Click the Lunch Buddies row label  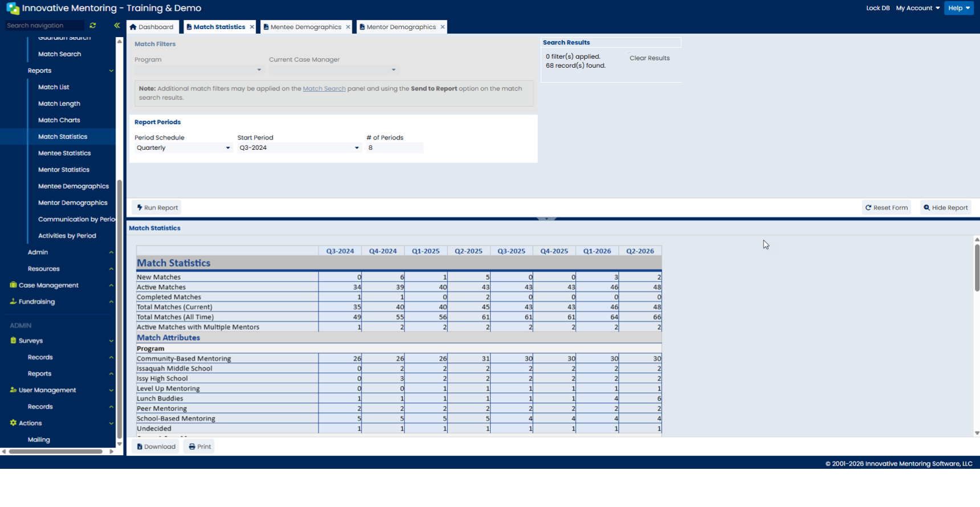pyautogui.click(x=160, y=399)
